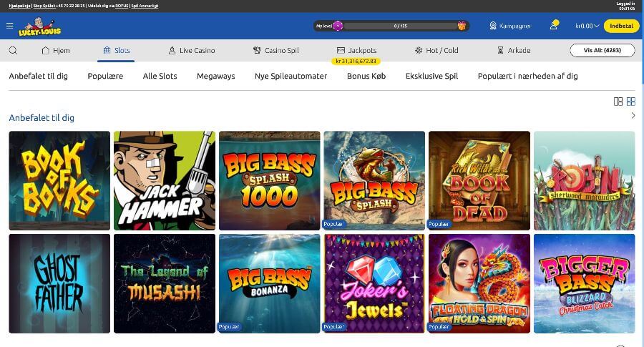Switch to two-column layout view
Viewport: 644px width, 347px height.
tap(618, 102)
